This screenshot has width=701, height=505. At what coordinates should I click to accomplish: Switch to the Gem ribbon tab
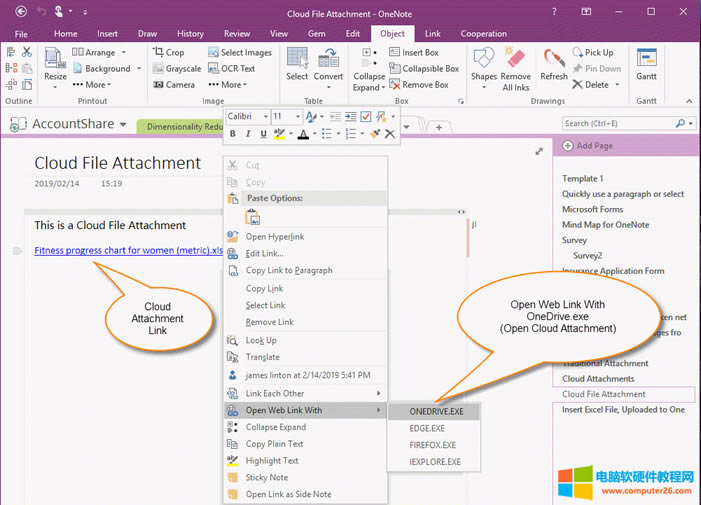(316, 33)
